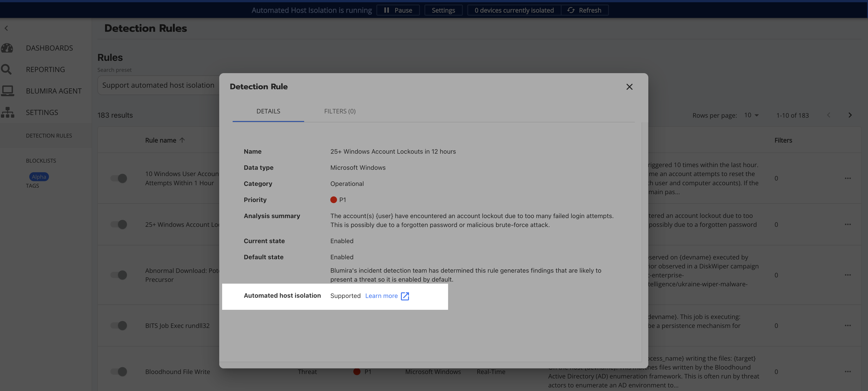Click the Refresh icon in the top bar

(x=571, y=10)
